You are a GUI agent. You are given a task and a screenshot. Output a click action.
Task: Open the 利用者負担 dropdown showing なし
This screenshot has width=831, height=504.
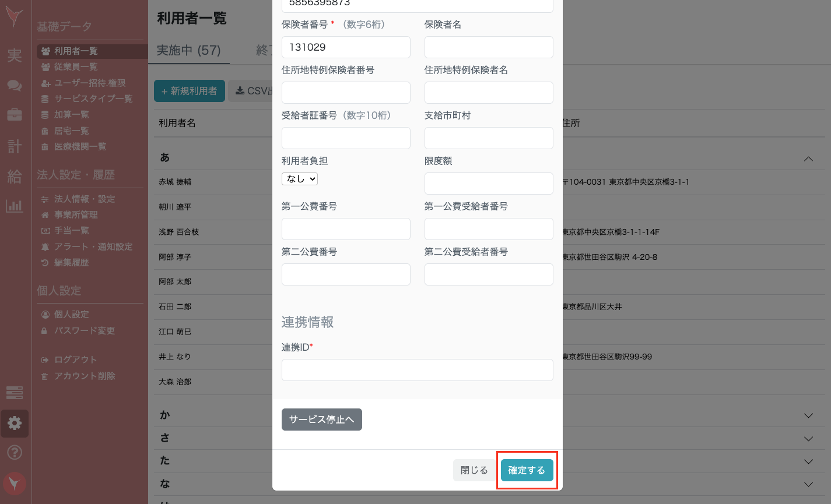[x=300, y=179]
